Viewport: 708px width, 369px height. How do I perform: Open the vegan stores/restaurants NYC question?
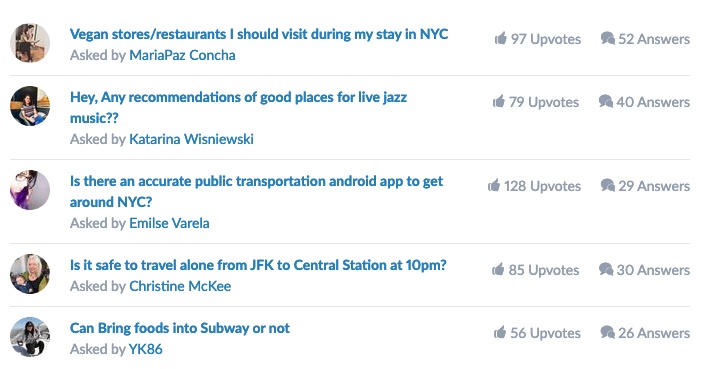[259, 34]
